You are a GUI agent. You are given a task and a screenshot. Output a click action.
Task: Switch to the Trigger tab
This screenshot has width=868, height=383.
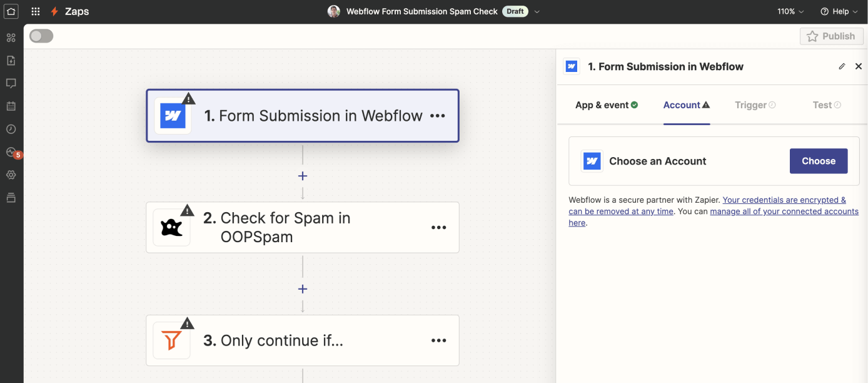point(755,105)
